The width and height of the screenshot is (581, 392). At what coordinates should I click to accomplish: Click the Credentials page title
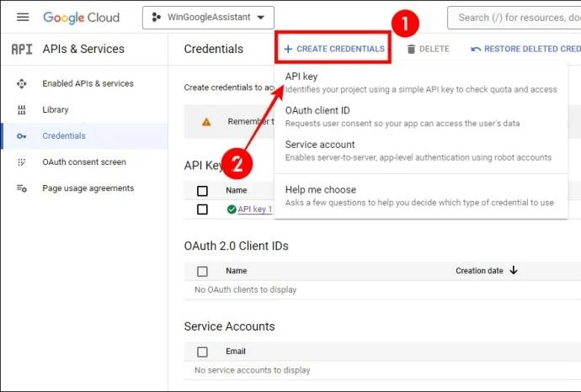[x=213, y=49]
